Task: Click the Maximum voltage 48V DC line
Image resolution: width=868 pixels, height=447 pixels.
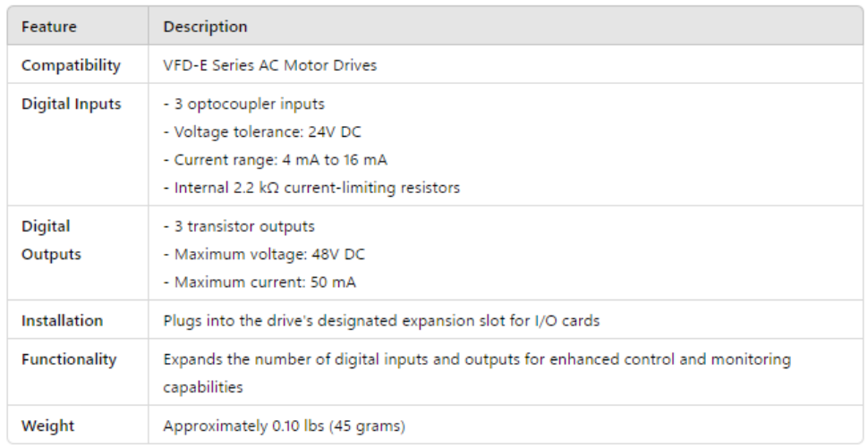Action: coord(263,255)
